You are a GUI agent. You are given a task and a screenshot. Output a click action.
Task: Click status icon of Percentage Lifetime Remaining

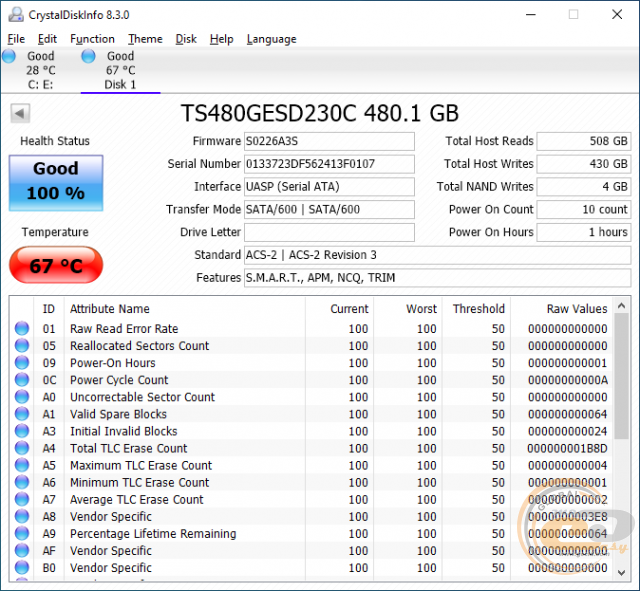pyautogui.click(x=22, y=533)
